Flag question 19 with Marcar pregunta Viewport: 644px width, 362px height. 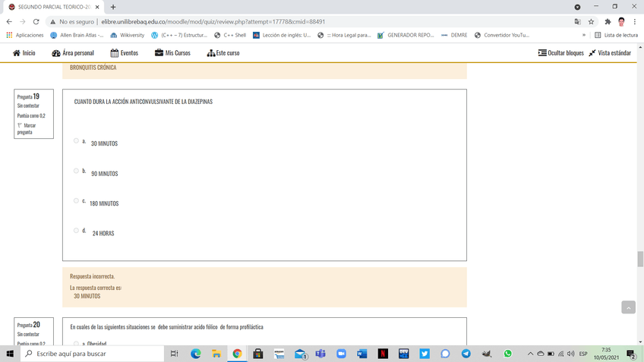27,129
